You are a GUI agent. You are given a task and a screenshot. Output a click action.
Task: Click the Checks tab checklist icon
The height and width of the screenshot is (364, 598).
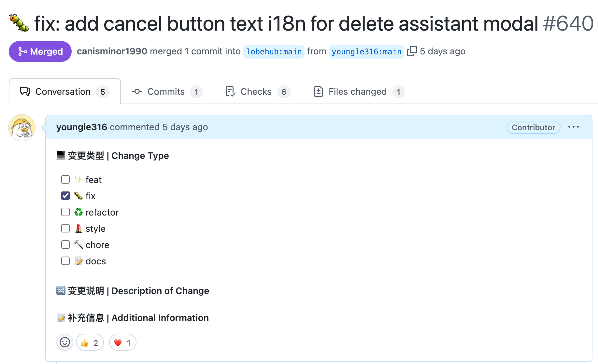[x=230, y=91]
